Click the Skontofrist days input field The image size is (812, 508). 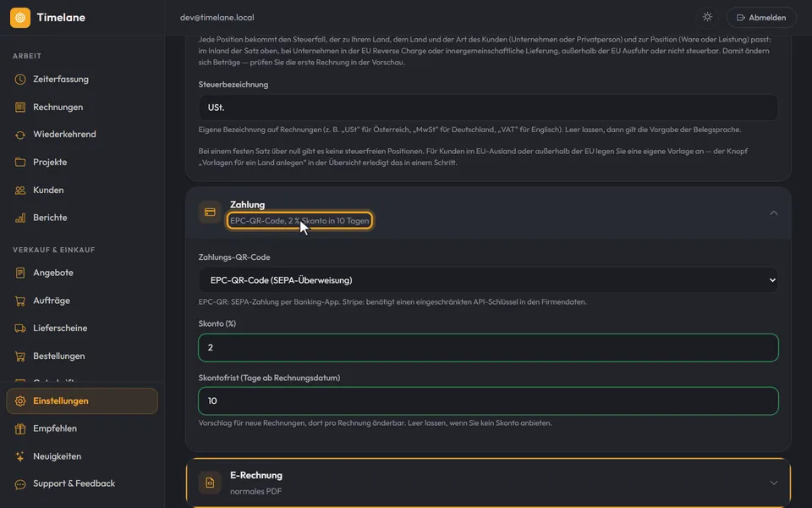488,400
